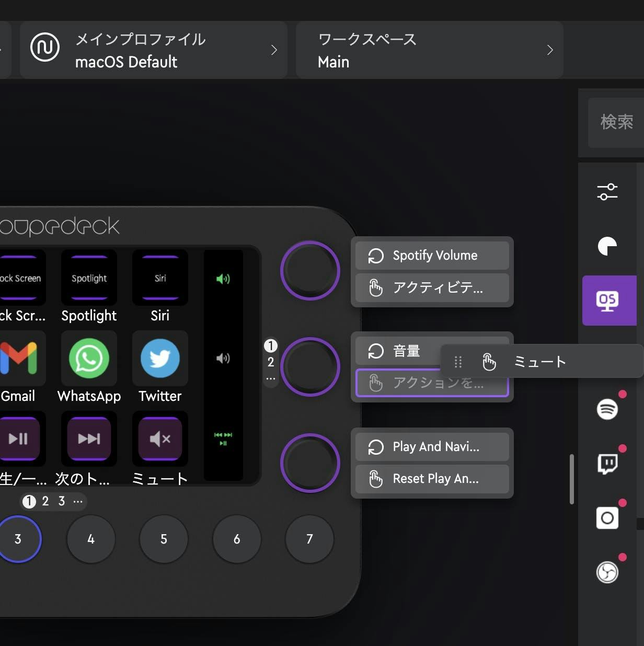The width and height of the screenshot is (644, 646).
Task: Open more touch pages ellipsis
Action: point(78,502)
